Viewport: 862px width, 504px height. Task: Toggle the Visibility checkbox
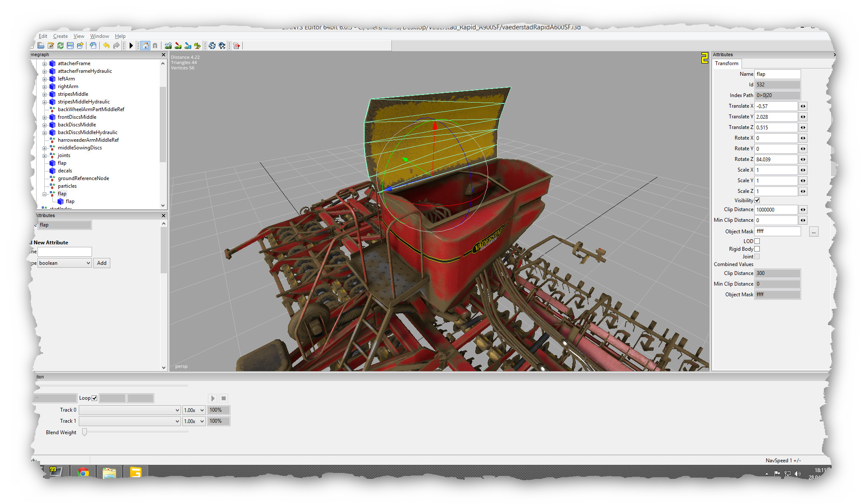pos(757,200)
